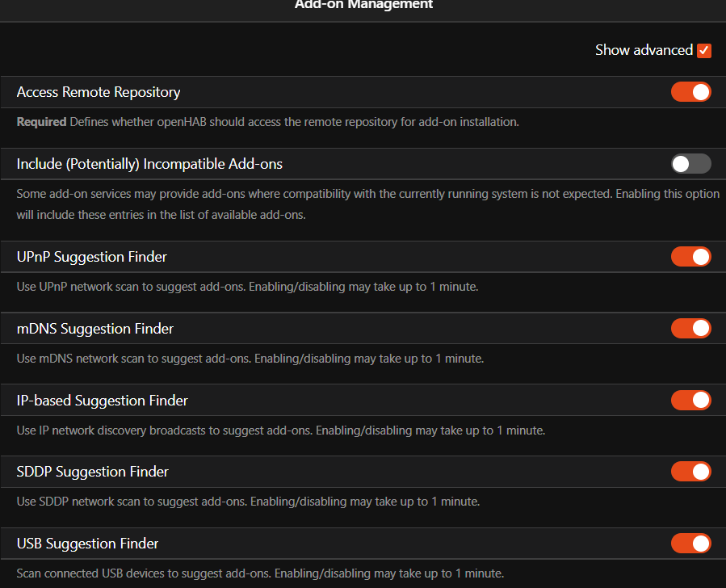
Task: Turn off the UPnP Suggestion Finder switch
Action: coord(690,257)
